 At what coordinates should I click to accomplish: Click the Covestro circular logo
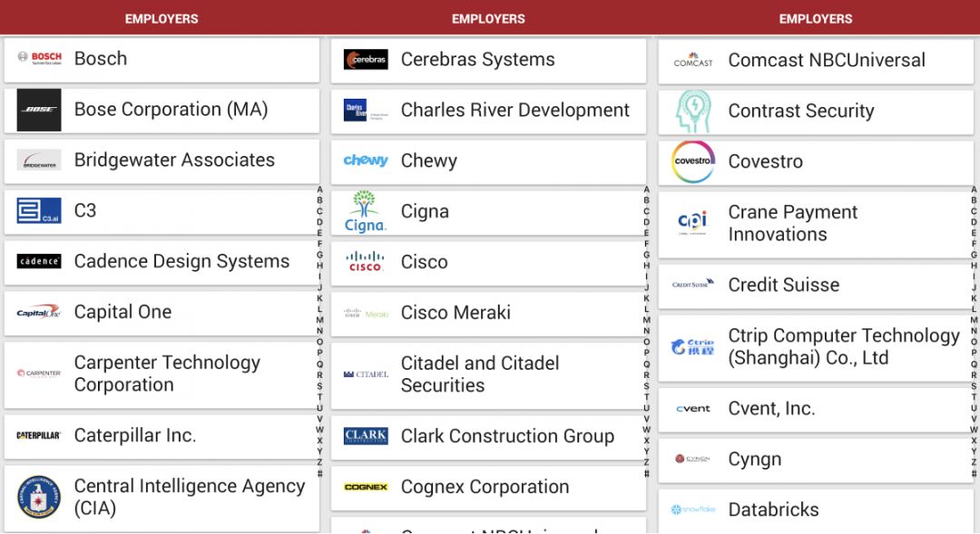coord(693,161)
